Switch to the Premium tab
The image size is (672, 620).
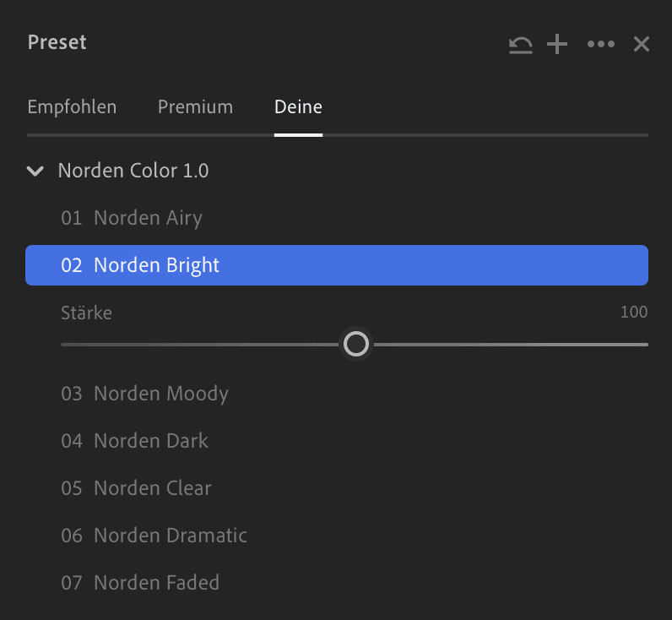[195, 106]
